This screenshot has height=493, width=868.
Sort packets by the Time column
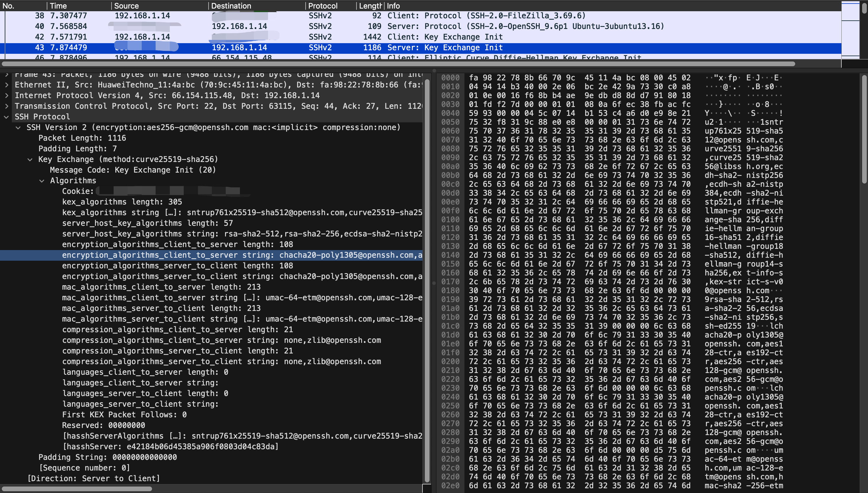point(79,6)
